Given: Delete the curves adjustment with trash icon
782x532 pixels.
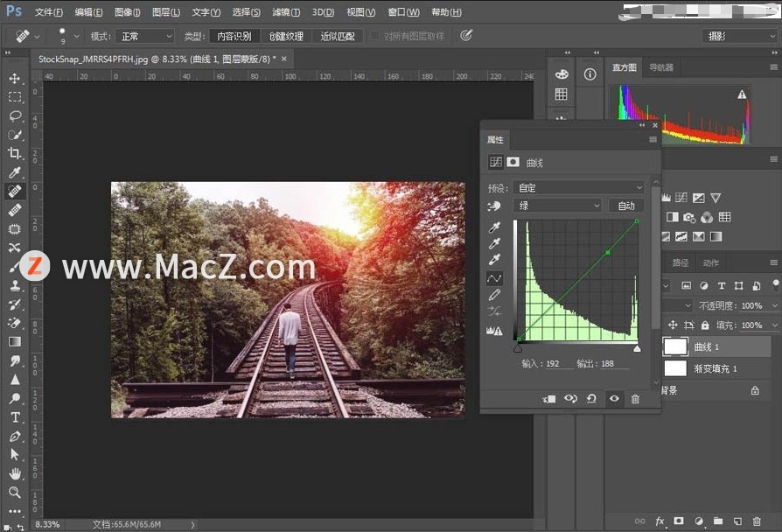Looking at the screenshot, I should click(635, 399).
